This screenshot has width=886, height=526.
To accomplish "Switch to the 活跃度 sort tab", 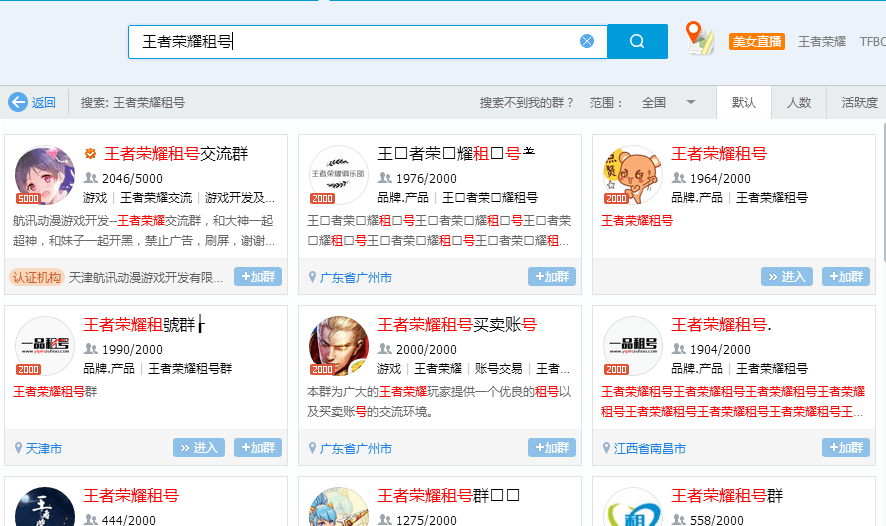I will pos(859,102).
